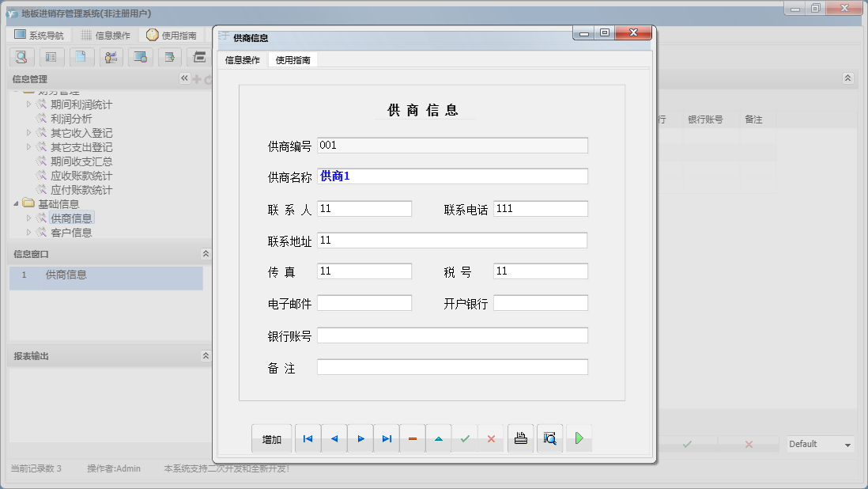The height and width of the screenshot is (489, 868).
Task: Click the window with green arrow icon
Action: click(170, 56)
